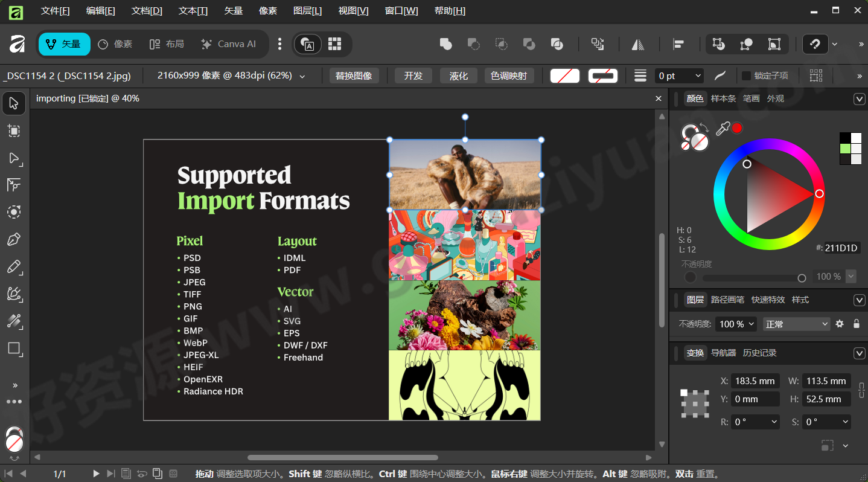Switch to Canva AI mode
The height and width of the screenshot is (482, 868).
[228, 43]
